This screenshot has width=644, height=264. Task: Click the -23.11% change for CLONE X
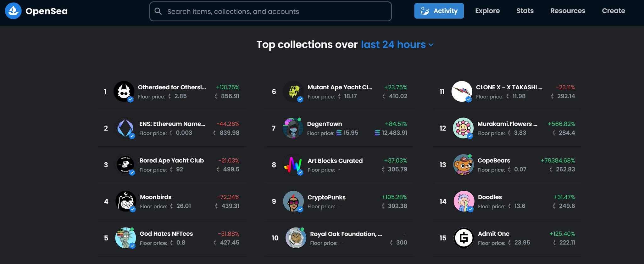565,87
